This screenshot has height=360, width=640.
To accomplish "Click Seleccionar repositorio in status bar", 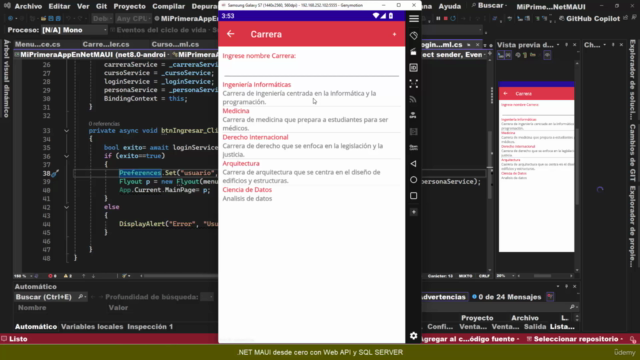I will click(x=575, y=339).
